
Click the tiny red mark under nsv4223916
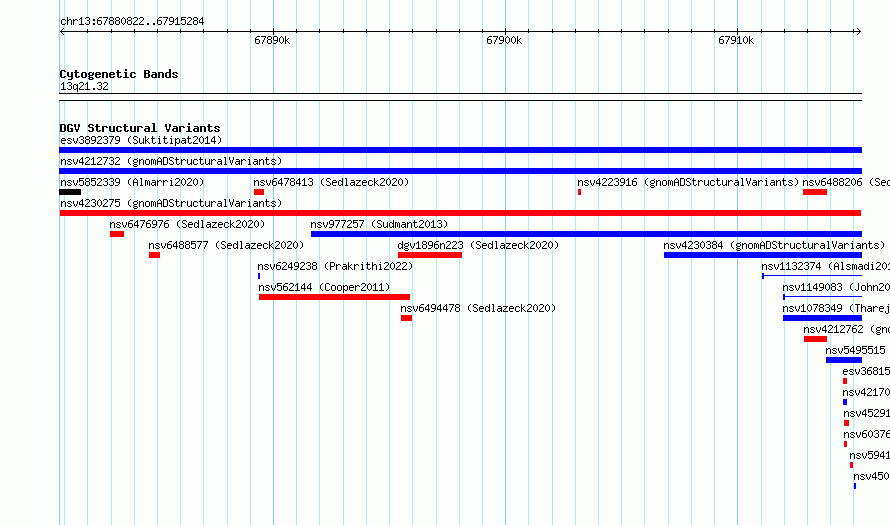click(580, 192)
